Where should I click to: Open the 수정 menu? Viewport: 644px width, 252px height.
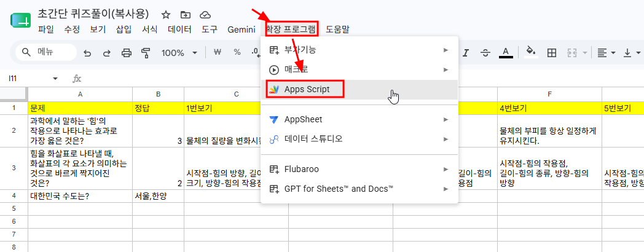click(72, 29)
